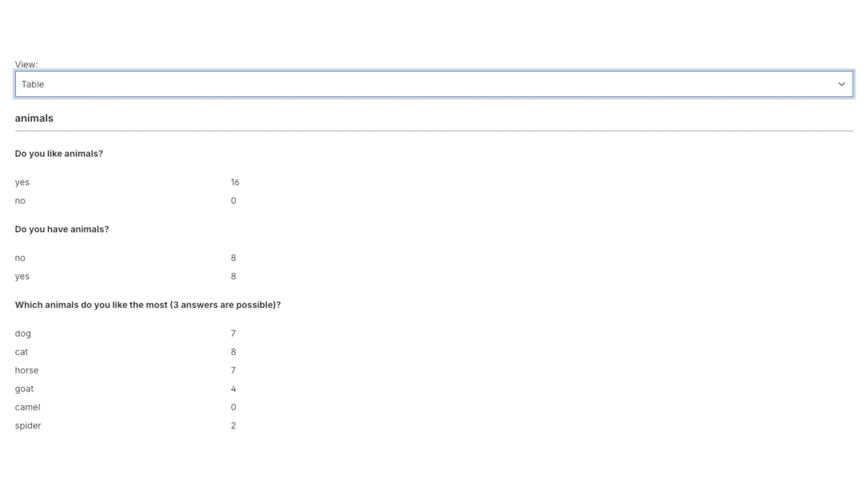This screenshot has width=868, height=488.
Task: Select the 'no' row showing zero responses
Action: coord(20,201)
